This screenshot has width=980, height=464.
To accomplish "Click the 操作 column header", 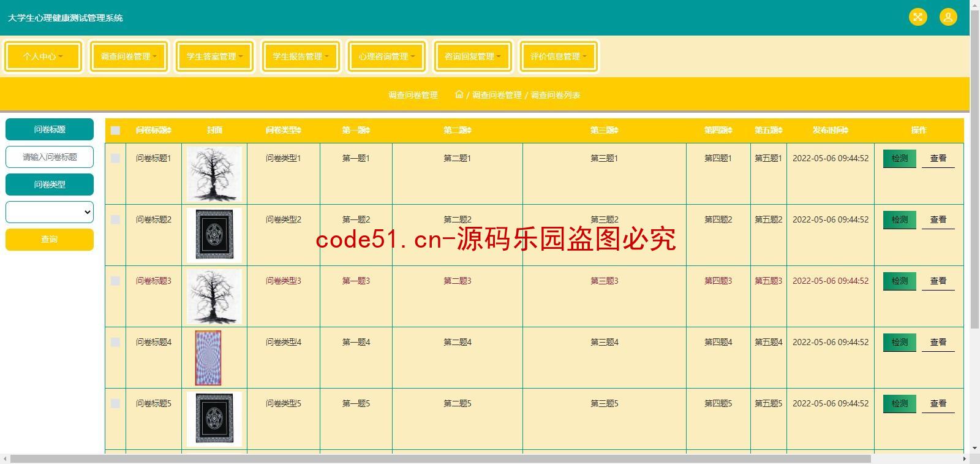I will [x=919, y=130].
